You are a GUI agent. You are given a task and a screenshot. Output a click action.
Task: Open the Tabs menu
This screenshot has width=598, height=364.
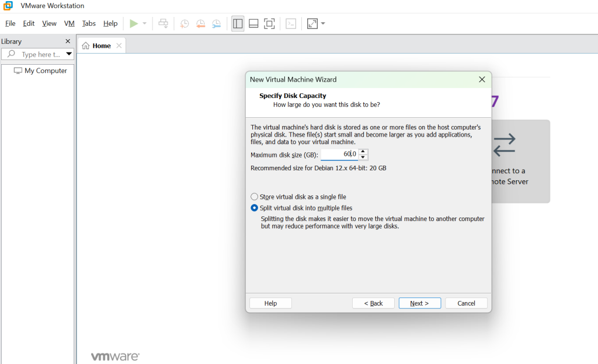(89, 23)
